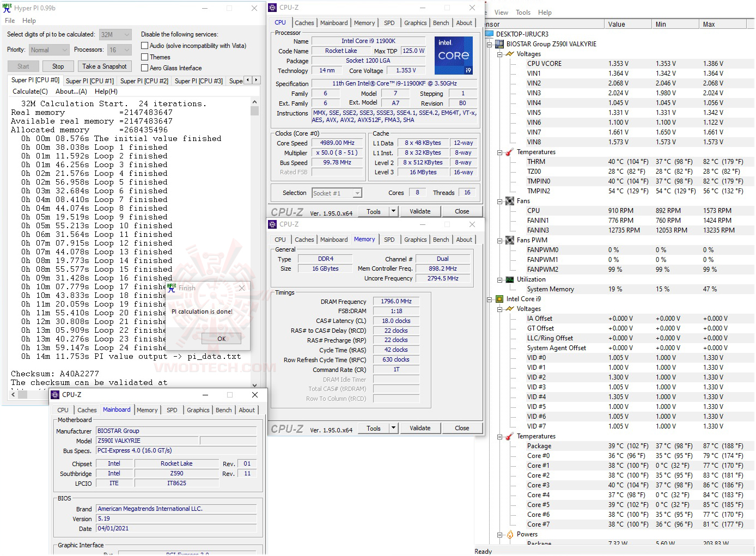Image resolution: width=756 pixels, height=556 pixels.
Task: Tick the Themes checkbox
Action: [145, 57]
